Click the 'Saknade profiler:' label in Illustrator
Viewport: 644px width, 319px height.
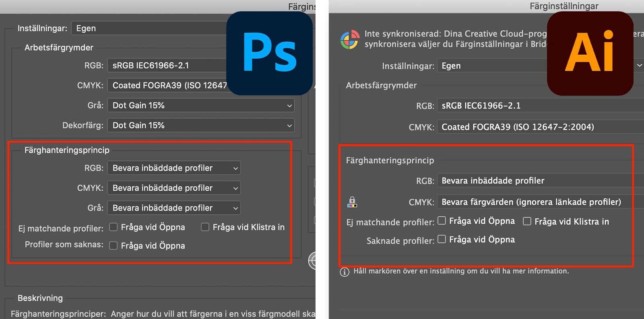tap(400, 241)
